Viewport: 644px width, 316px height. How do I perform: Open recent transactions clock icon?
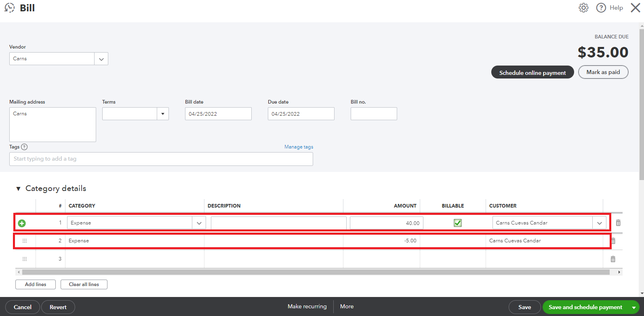(x=10, y=8)
